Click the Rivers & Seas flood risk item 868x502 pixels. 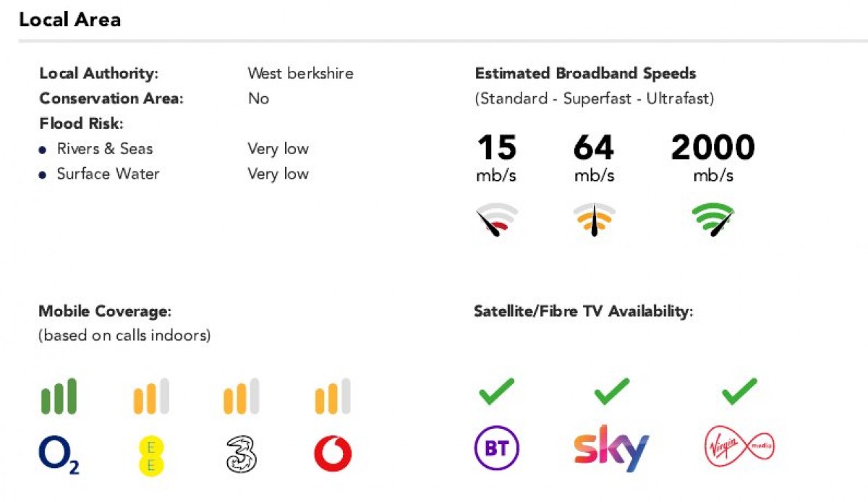tap(105, 149)
